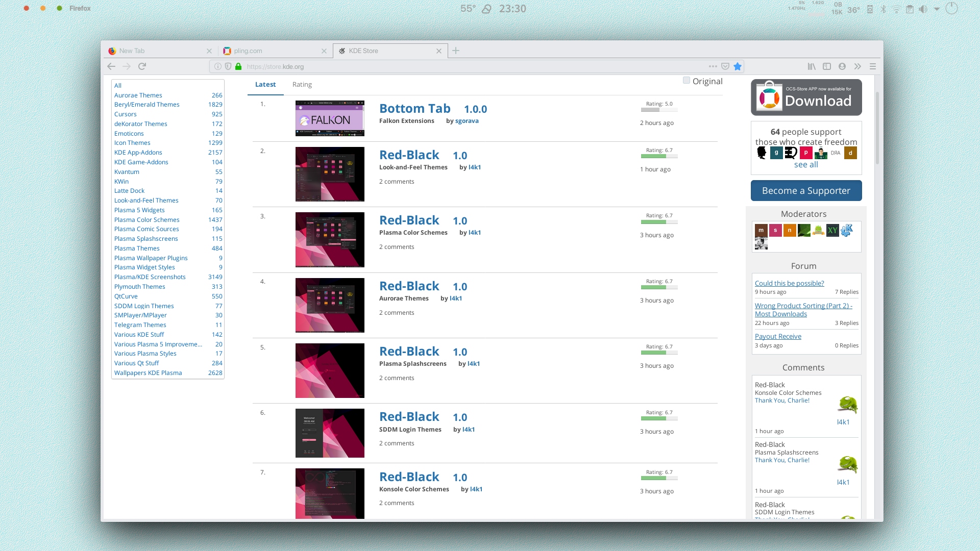Open the site information icon in address bar

[x=218, y=66]
